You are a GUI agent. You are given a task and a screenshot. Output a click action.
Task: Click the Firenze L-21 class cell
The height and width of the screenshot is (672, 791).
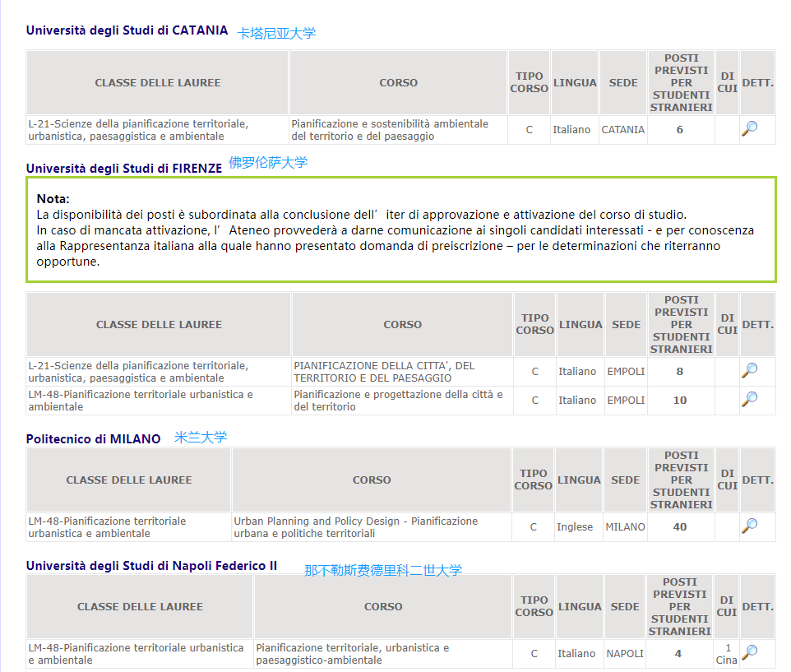coord(159,372)
